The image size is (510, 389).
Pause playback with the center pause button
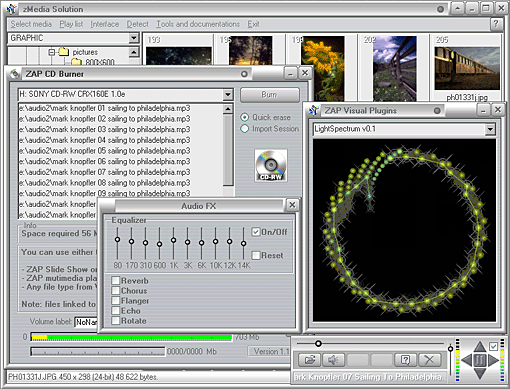[x=480, y=360]
